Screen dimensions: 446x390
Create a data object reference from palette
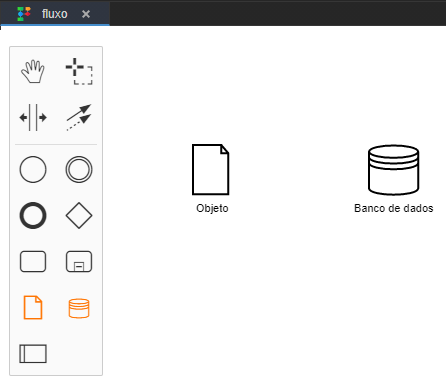[33, 307]
